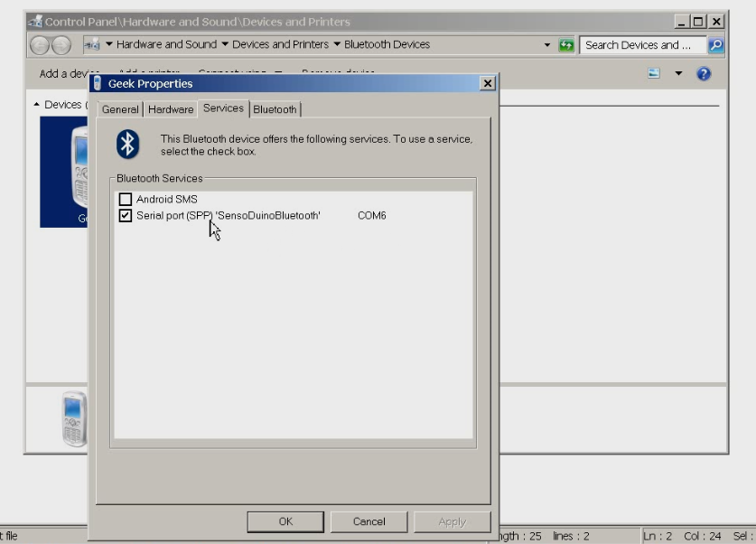
Task: Click the Cancel button
Action: [368, 521]
